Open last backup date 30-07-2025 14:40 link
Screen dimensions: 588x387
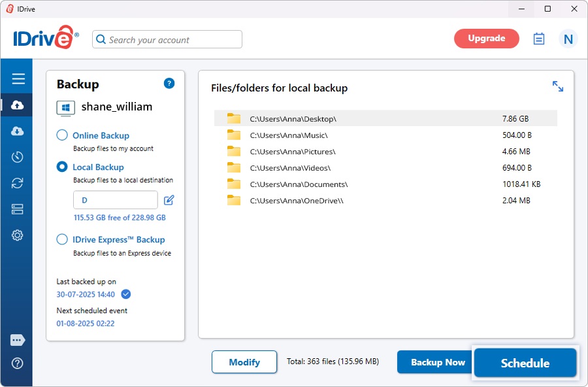86,295
